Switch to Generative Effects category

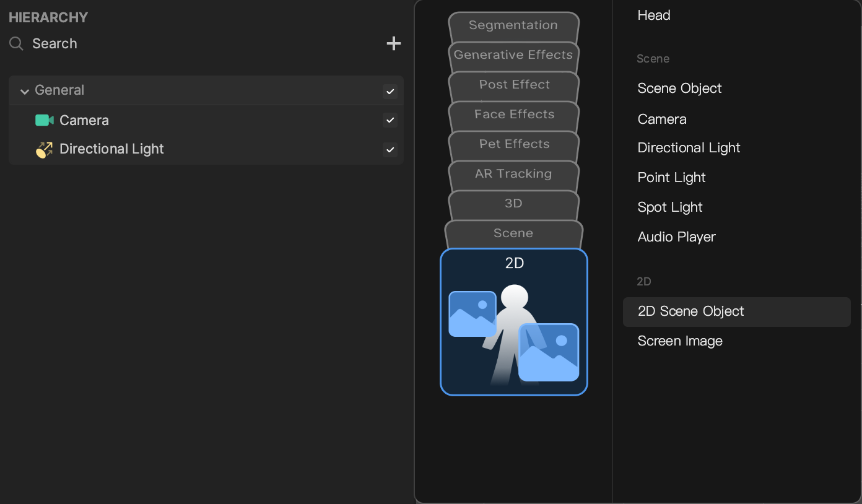point(513,55)
